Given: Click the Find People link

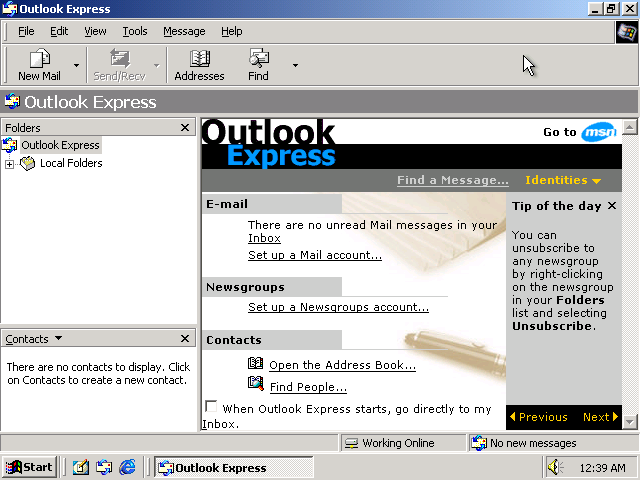Looking at the screenshot, I should point(308,387).
